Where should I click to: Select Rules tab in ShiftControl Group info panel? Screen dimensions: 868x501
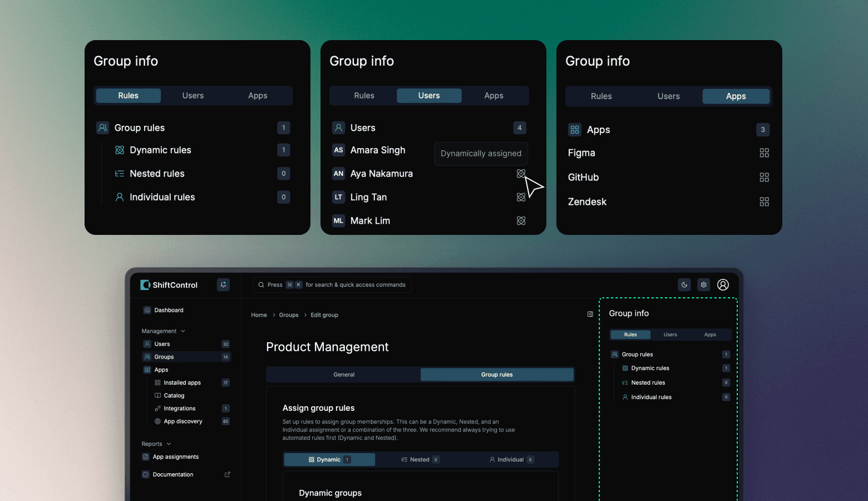(x=630, y=335)
